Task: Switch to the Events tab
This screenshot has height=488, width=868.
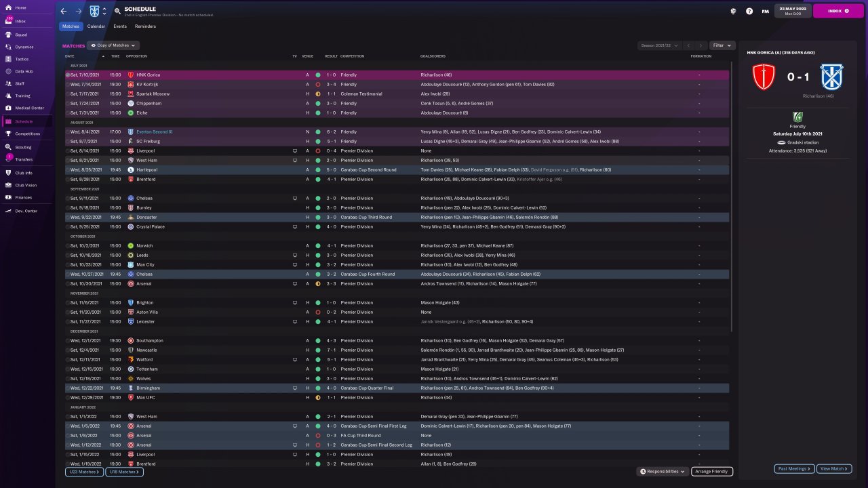Action: click(120, 26)
